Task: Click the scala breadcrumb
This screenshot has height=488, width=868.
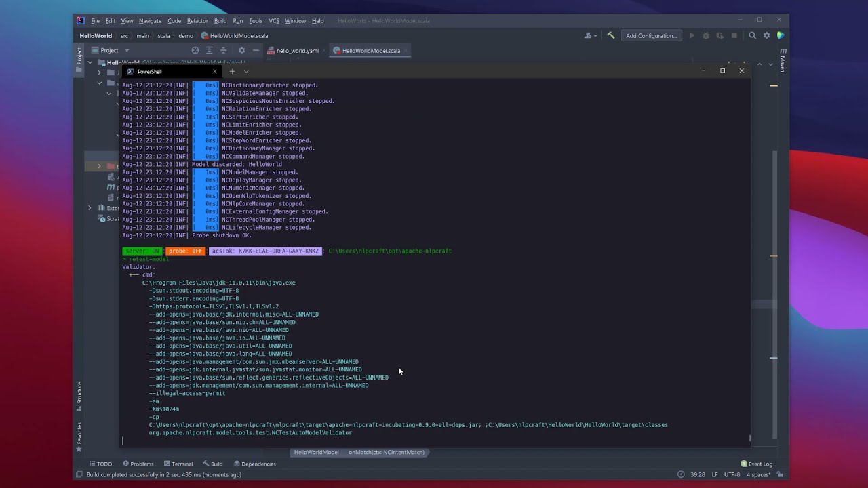Action: click(163, 36)
